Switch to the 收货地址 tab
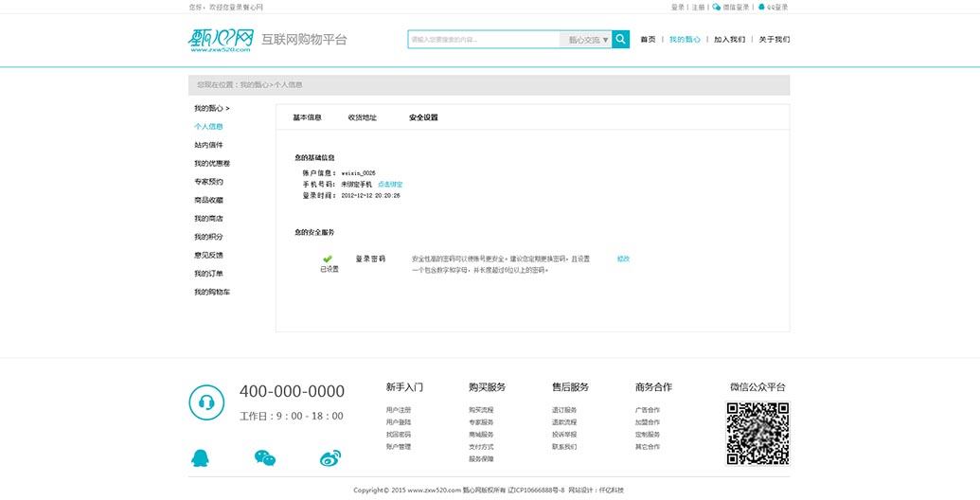This screenshot has height=500, width=980. click(x=362, y=117)
